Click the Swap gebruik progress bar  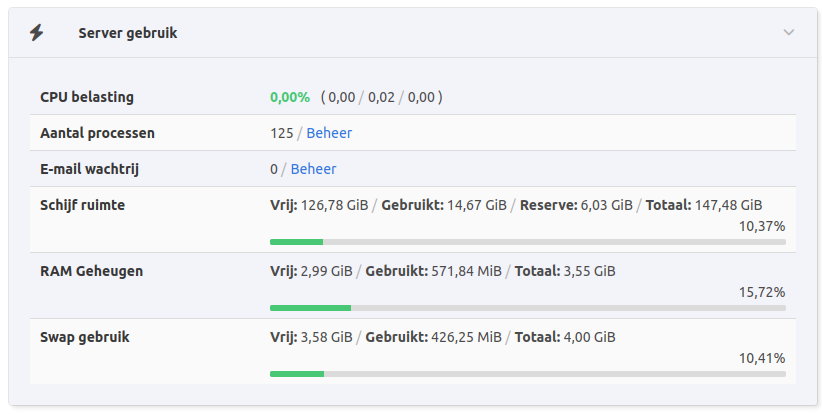click(x=527, y=373)
